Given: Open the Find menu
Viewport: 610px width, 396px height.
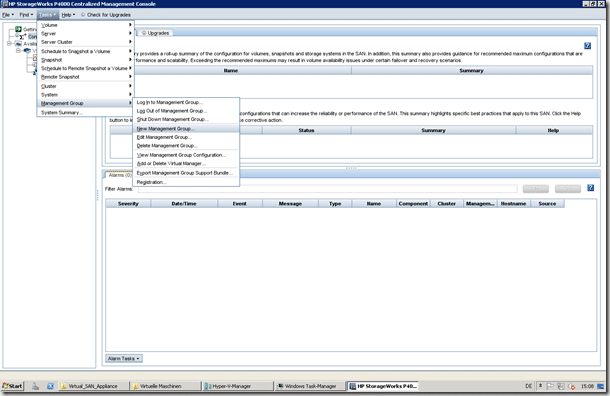Looking at the screenshot, I should pos(26,15).
